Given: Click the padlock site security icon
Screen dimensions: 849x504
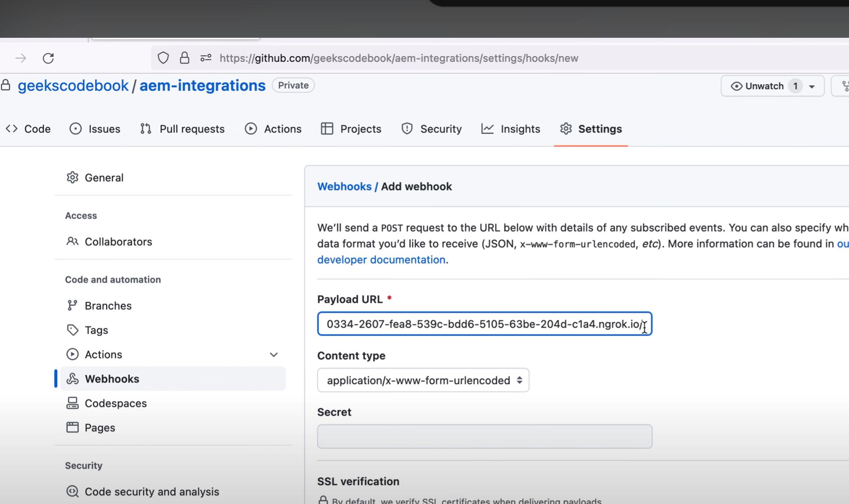Looking at the screenshot, I should point(184,58).
